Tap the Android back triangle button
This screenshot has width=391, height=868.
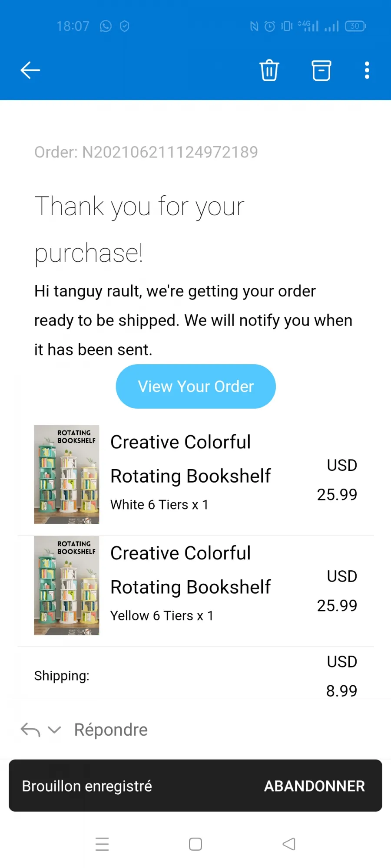(x=289, y=844)
